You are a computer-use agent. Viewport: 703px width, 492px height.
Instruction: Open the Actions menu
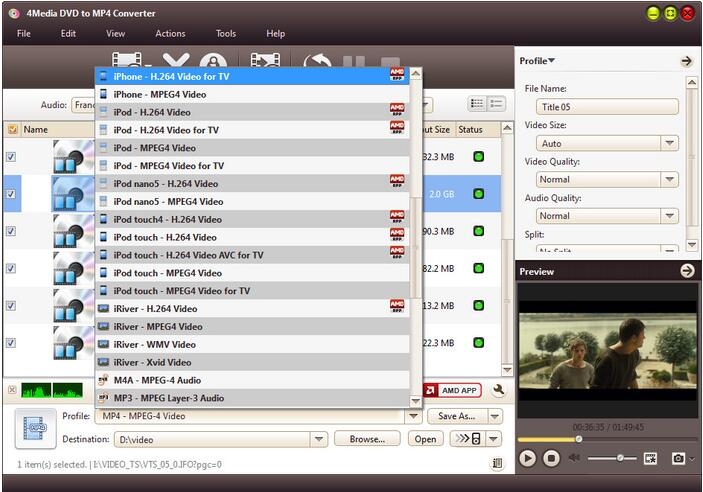coord(170,34)
